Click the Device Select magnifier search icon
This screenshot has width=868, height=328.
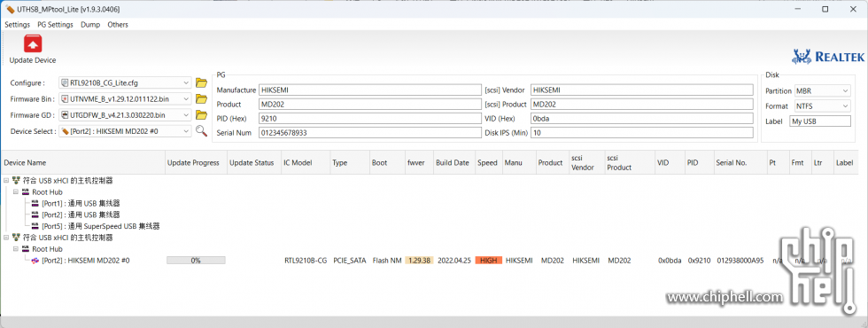click(202, 131)
